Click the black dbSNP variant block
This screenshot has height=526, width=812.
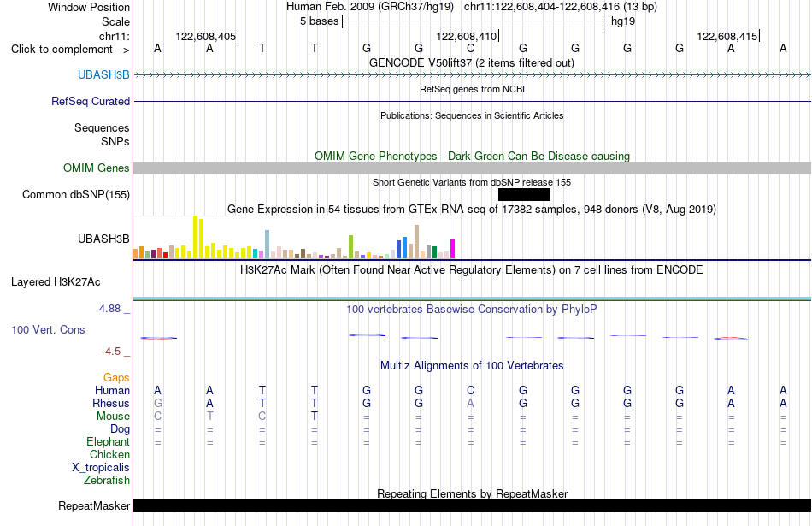coord(524,194)
